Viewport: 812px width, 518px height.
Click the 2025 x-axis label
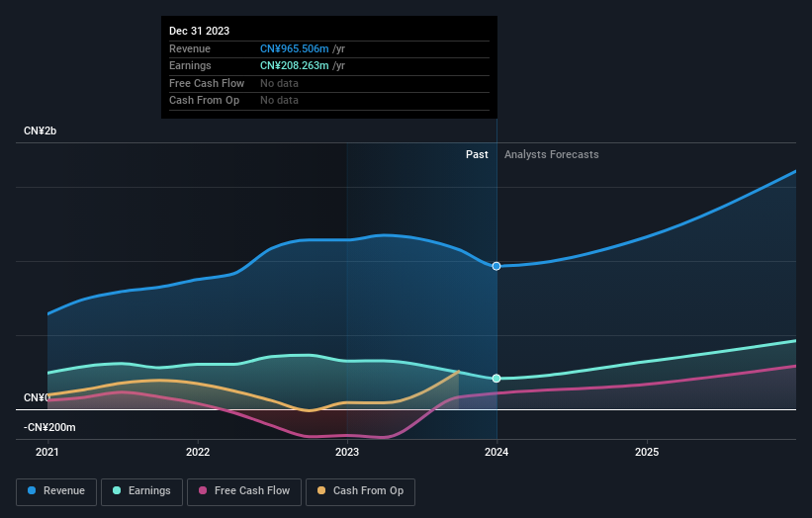647,453
